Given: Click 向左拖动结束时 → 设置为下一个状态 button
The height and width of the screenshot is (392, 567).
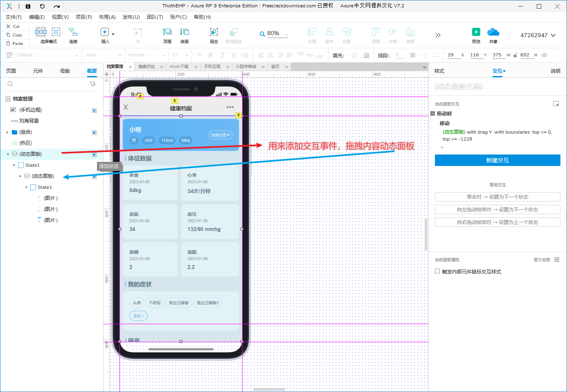Looking at the screenshot, I should tap(497, 210).
